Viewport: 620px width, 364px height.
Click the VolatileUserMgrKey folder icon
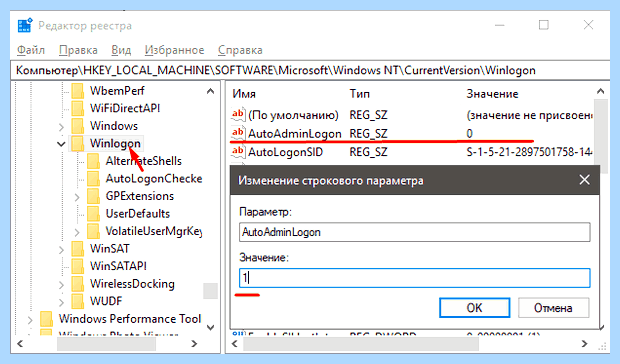[93, 231]
